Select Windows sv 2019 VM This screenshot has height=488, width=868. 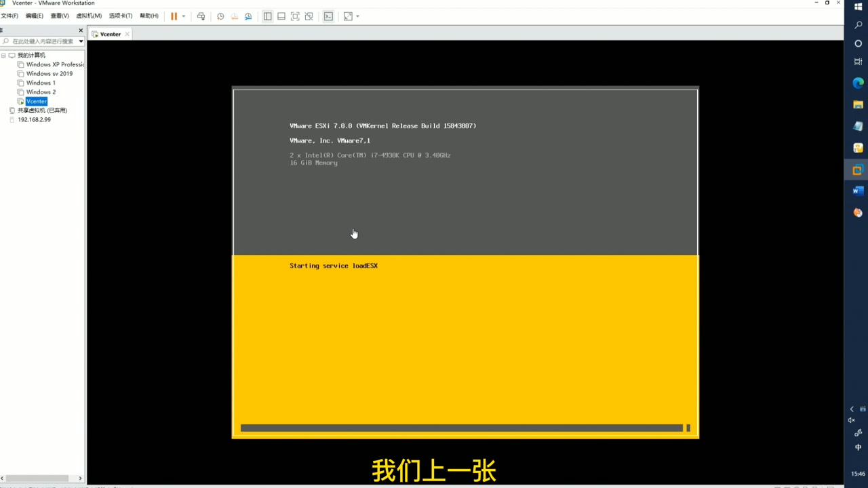pyautogui.click(x=50, y=73)
